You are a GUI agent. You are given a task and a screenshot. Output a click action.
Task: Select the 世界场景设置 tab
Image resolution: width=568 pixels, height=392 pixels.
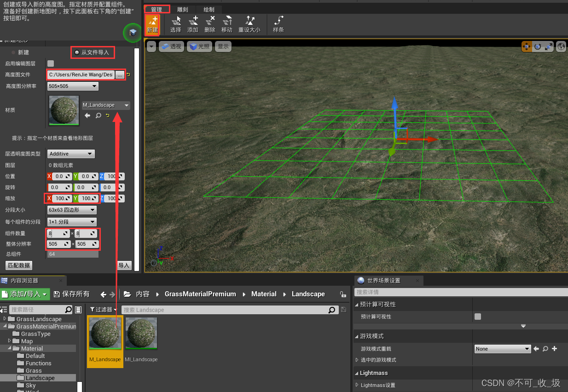point(389,281)
